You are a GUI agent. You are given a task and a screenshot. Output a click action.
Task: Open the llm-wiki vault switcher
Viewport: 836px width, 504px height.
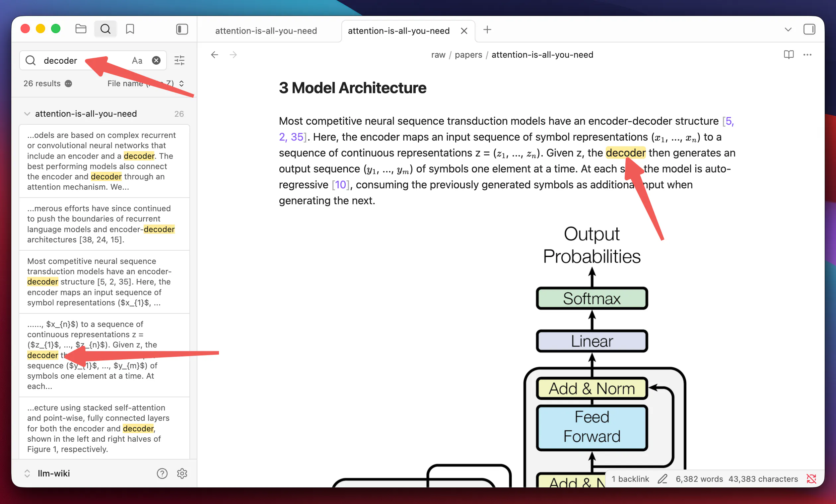coord(47,473)
